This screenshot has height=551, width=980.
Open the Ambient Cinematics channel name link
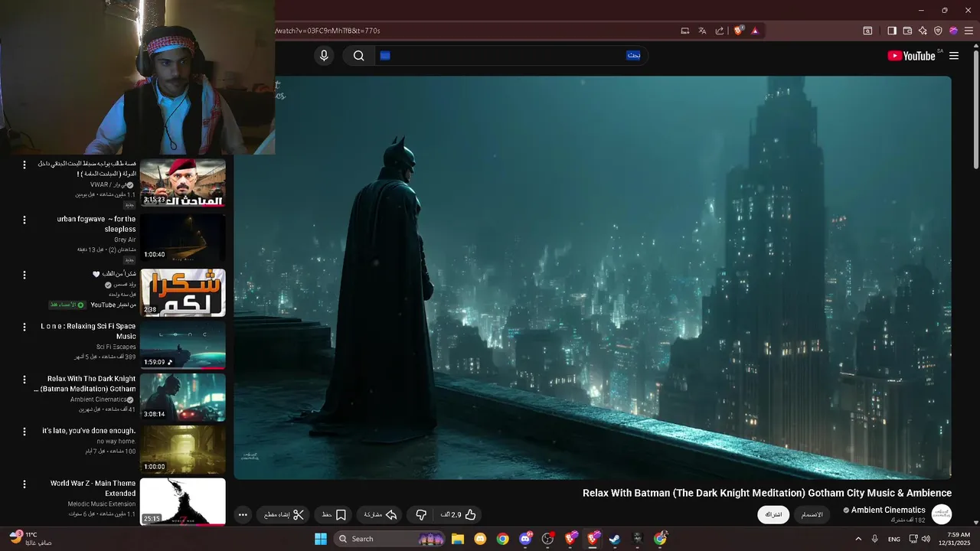click(x=888, y=510)
